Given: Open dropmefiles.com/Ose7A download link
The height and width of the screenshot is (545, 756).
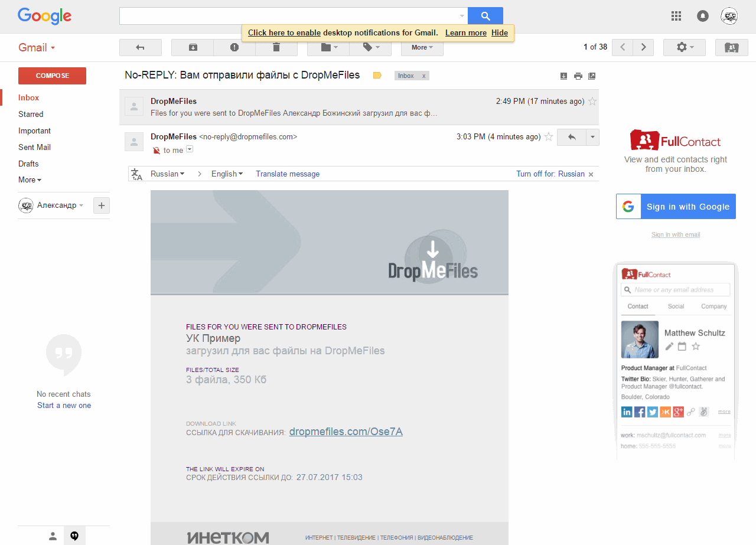Looking at the screenshot, I should [346, 432].
